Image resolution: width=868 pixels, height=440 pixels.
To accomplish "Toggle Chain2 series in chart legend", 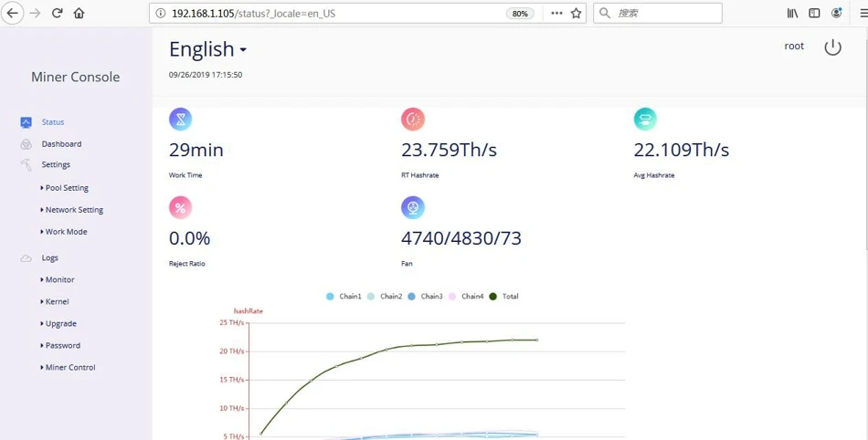I will 385,297.
